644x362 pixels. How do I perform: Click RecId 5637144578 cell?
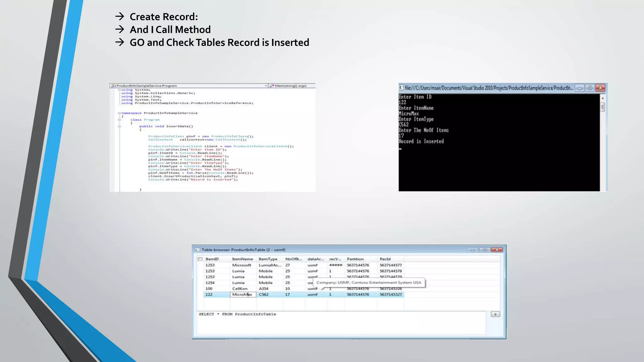(391, 271)
